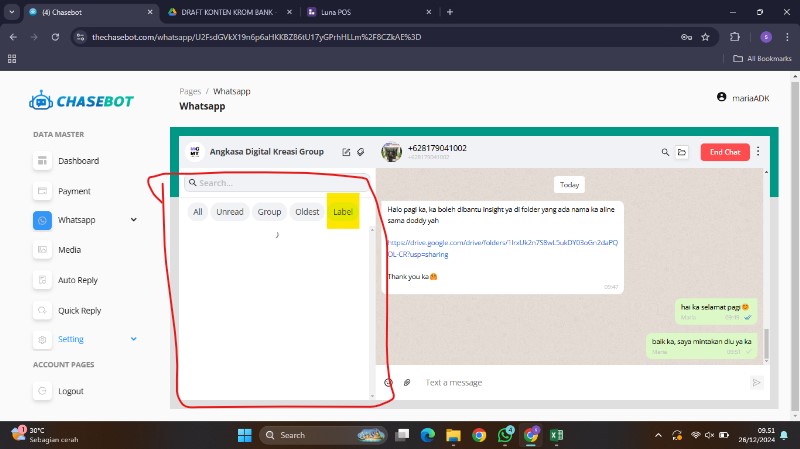Viewport: 800px width, 449px height.
Task: Select the Group chat filter
Action: [x=269, y=212]
